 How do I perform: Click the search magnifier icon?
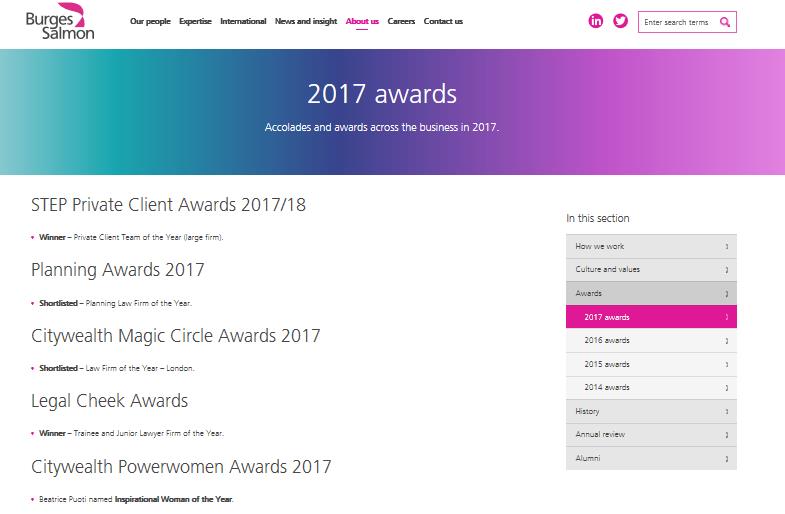tap(724, 22)
